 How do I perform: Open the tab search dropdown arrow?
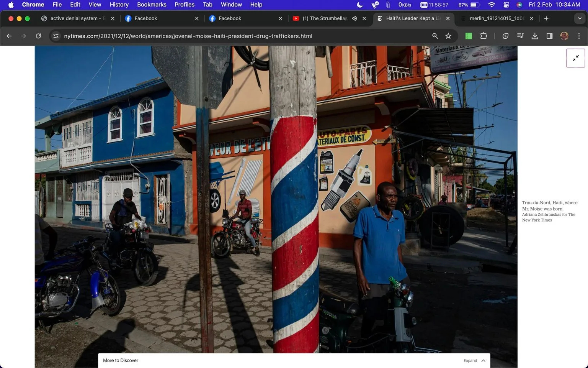580,18
